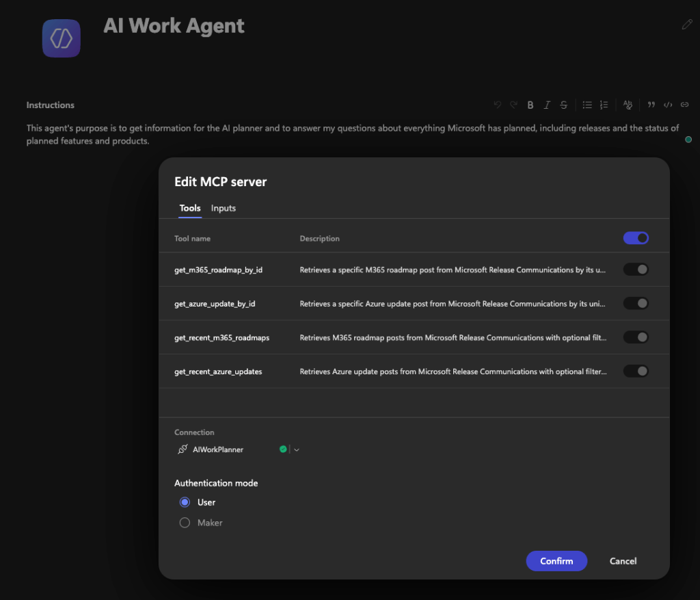
Task: Apply italic formatting in Instructions toolbar
Action: click(547, 105)
